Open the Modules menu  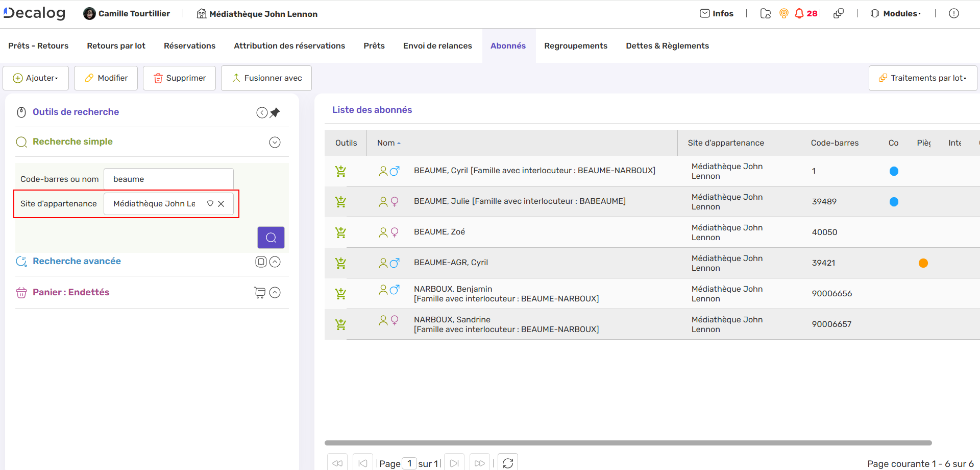pyautogui.click(x=896, y=14)
